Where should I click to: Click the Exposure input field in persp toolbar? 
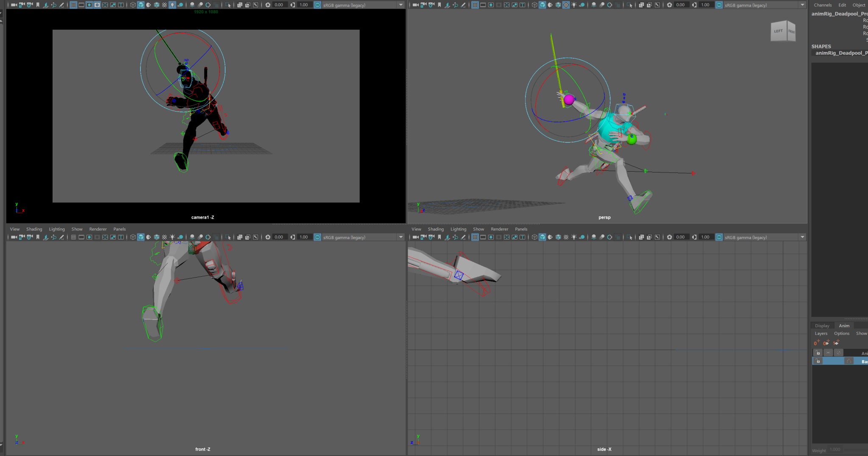(680, 5)
